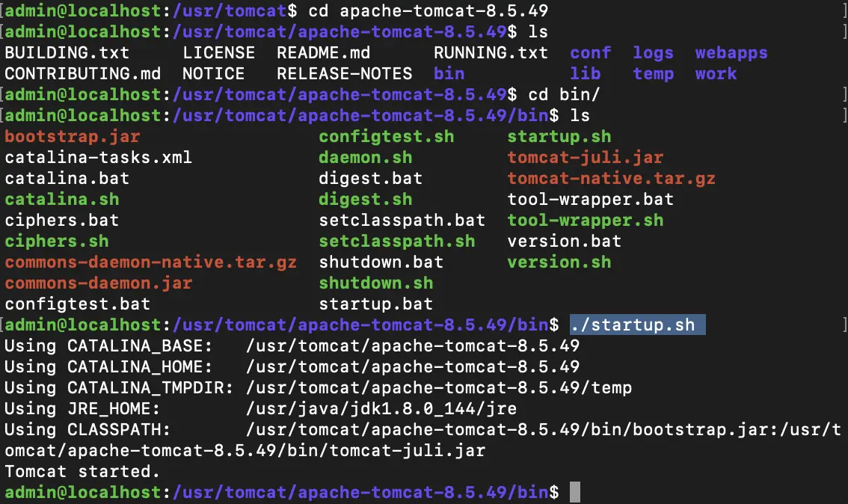Image resolution: width=848 pixels, height=504 pixels.
Task: Click tomcat-juli.jar in the red listing
Action: coord(586,157)
